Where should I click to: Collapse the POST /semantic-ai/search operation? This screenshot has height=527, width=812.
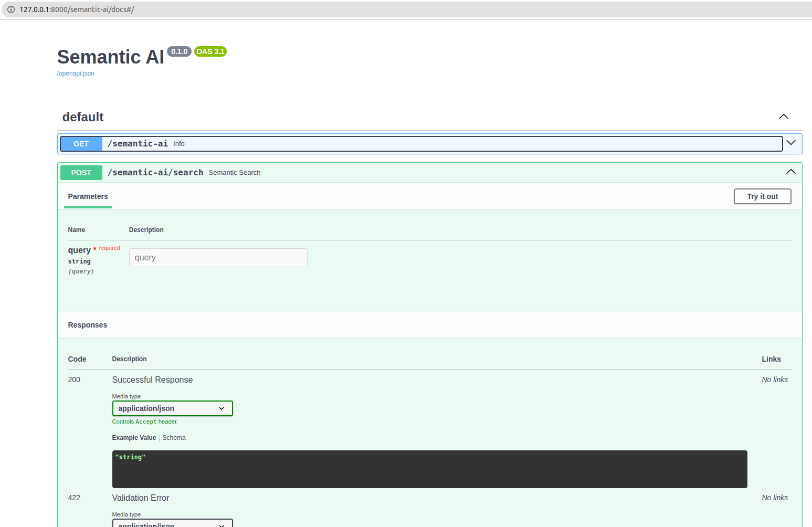pos(790,171)
